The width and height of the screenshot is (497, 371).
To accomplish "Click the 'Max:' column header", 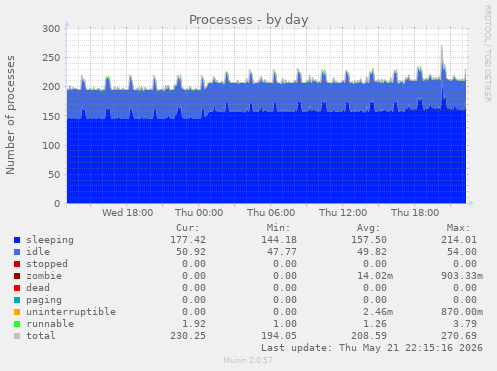I will click(x=458, y=228).
